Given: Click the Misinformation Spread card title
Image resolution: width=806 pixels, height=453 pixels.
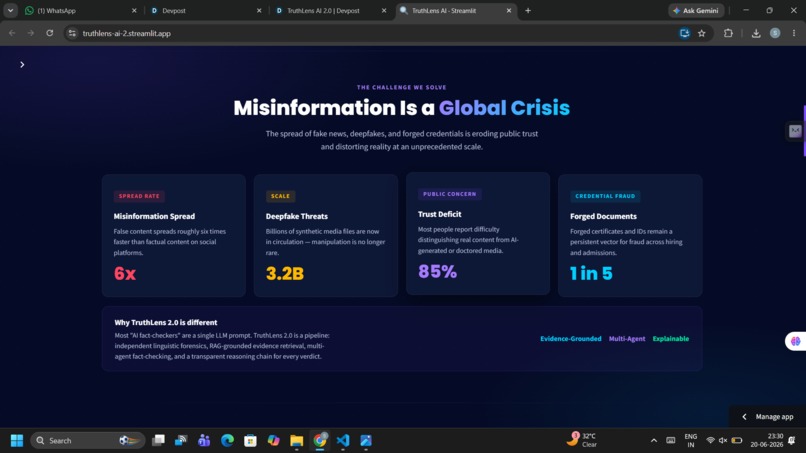Looking at the screenshot, I should pos(154,216).
